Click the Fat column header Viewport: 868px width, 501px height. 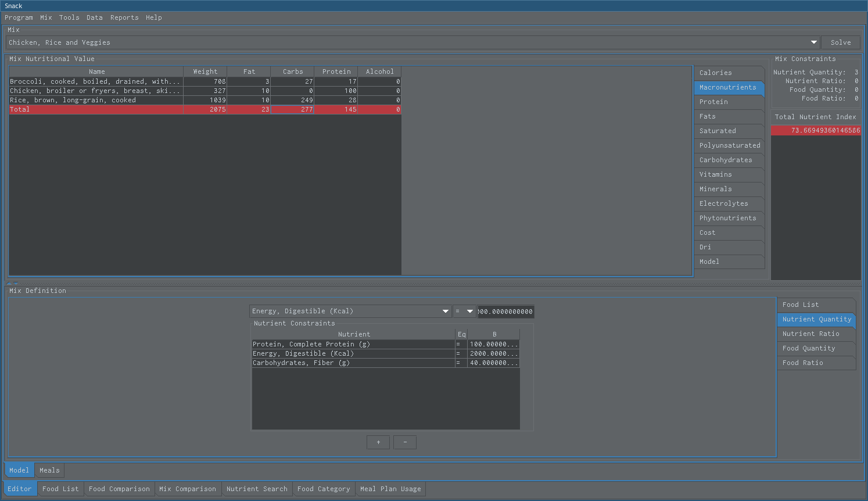tap(249, 71)
